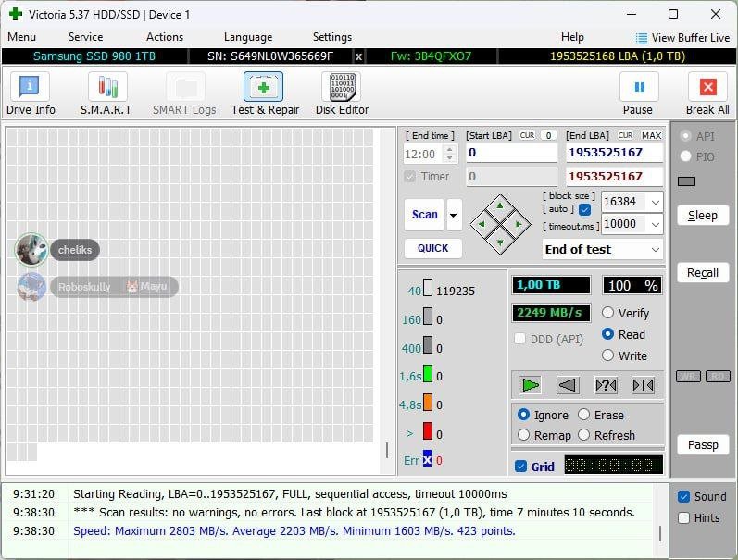Image resolution: width=738 pixels, height=560 pixels.
Task: Open the Service menu
Action: pyautogui.click(x=85, y=37)
